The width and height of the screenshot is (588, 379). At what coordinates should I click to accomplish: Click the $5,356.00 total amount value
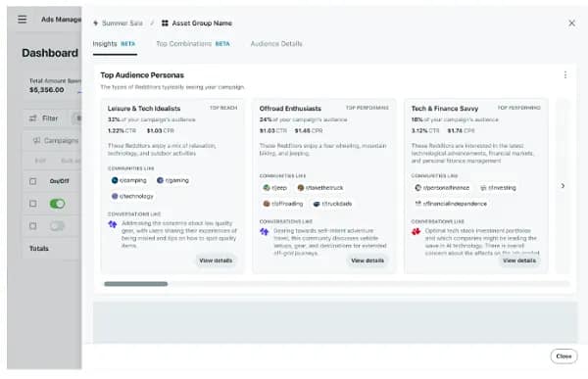(x=46, y=90)
